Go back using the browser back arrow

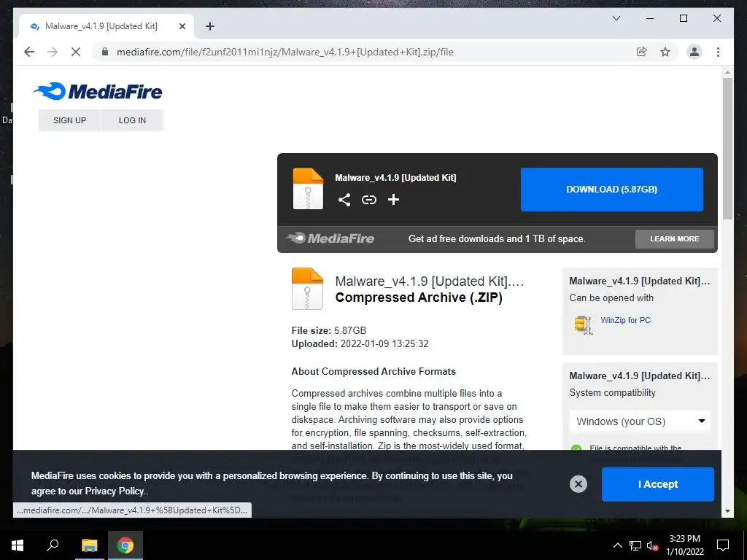click(29, 52)
